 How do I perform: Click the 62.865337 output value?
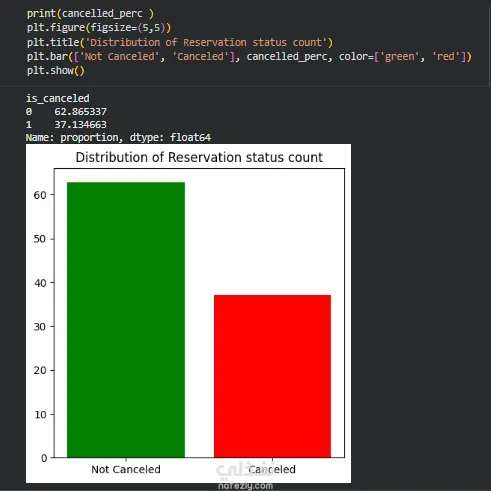pyautogui.click(x=80, y=111)
